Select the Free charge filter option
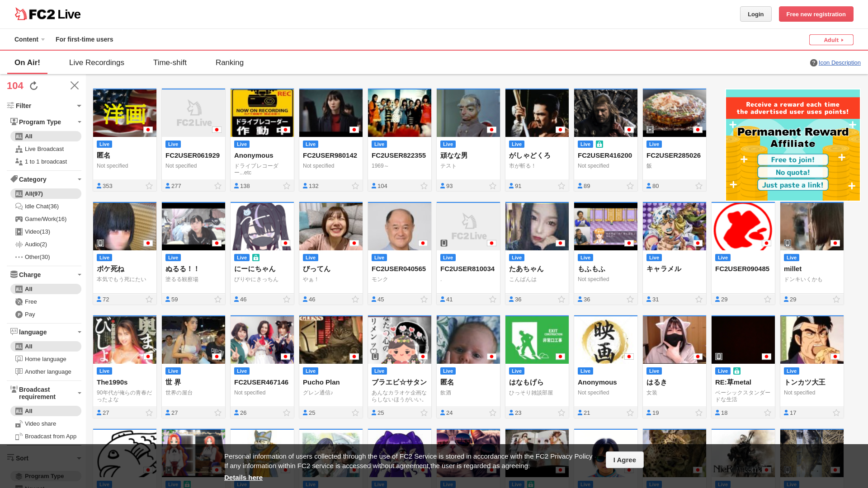Screen dimensions: 868x488 click(x=31, y=302)
